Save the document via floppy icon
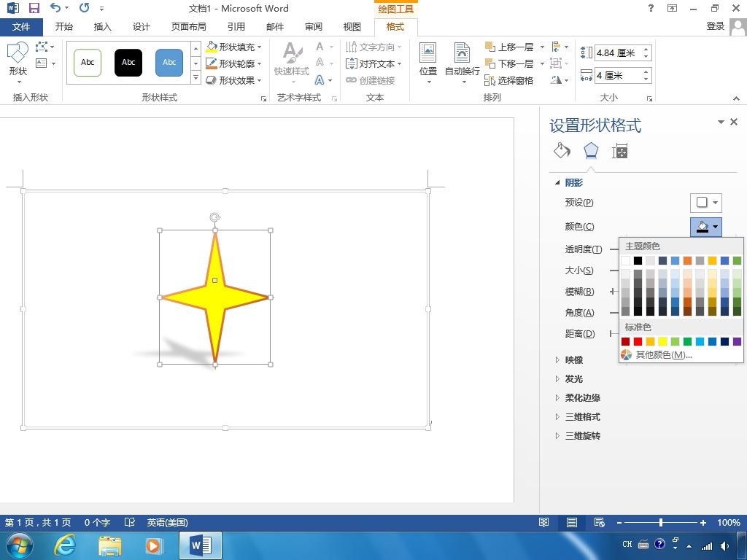 point(34,7)
